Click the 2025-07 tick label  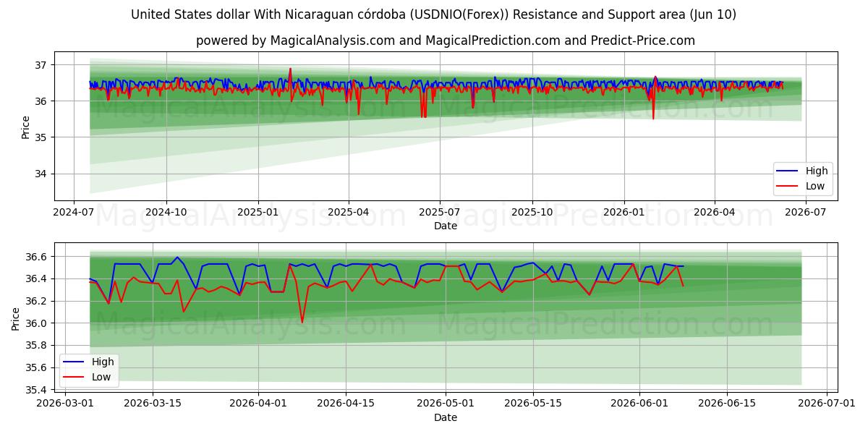click(x=440, y=212)
